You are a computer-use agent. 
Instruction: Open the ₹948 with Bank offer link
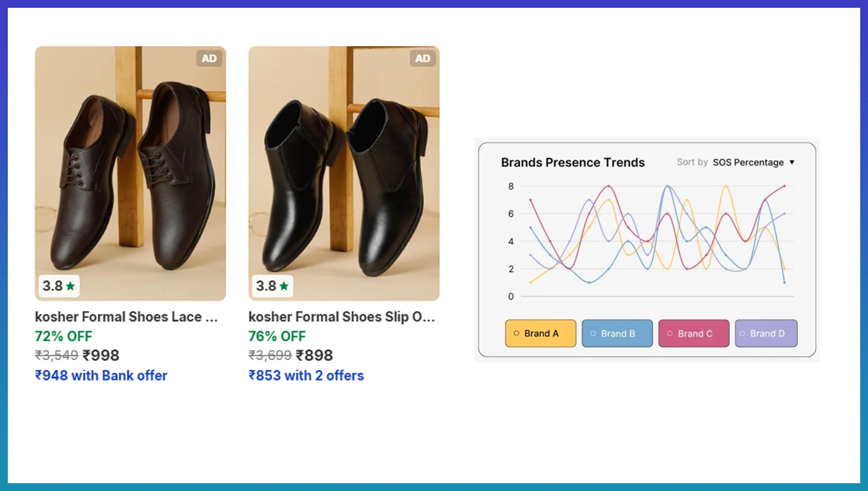point(101,375)
